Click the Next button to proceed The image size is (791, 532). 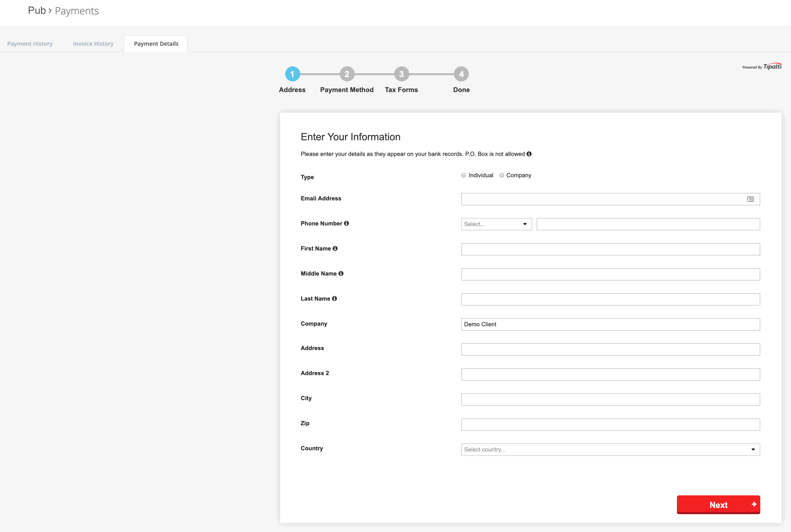coord(719,505)
